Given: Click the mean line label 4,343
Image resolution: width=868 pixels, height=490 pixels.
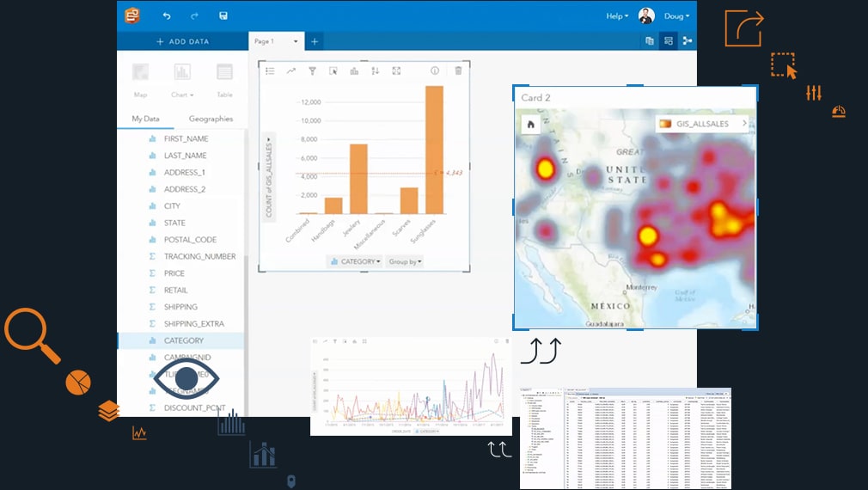Looking at the screenshot, I should pyautogui.click(x=449, y=173).
